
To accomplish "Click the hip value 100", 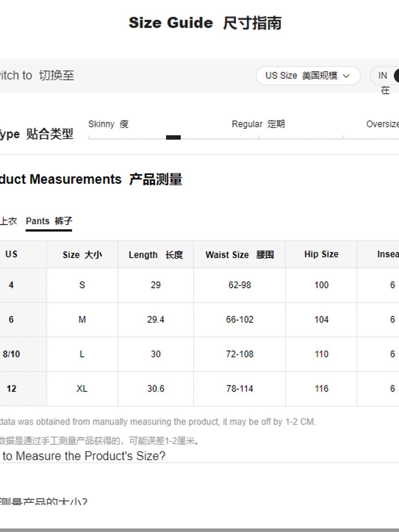I will (x=321, y=285).
